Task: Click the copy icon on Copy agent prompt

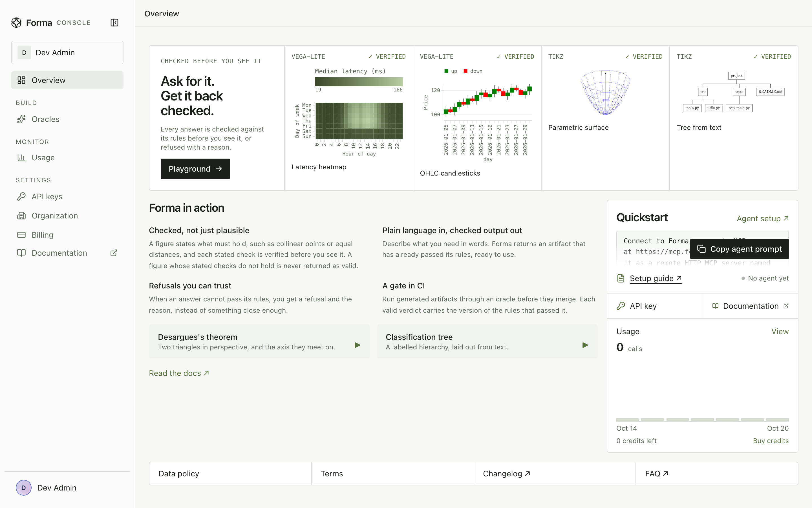Action: tap(701, 249)
